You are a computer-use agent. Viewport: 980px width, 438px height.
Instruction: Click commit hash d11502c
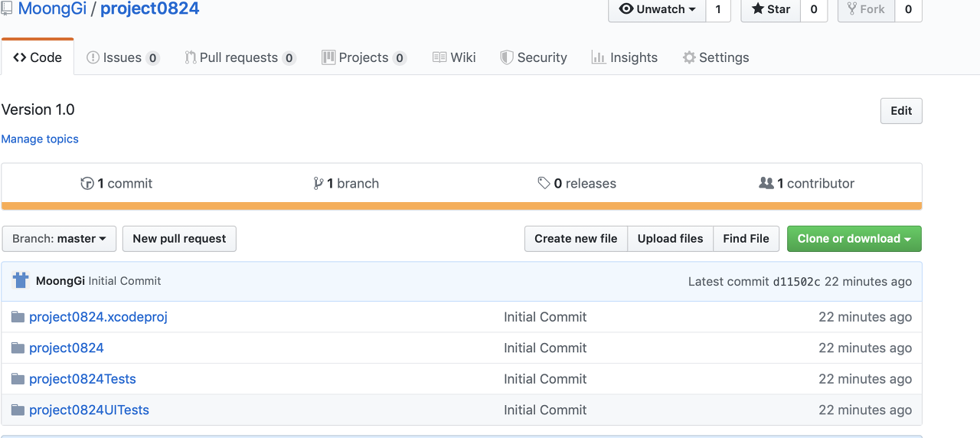click(796, 282)
